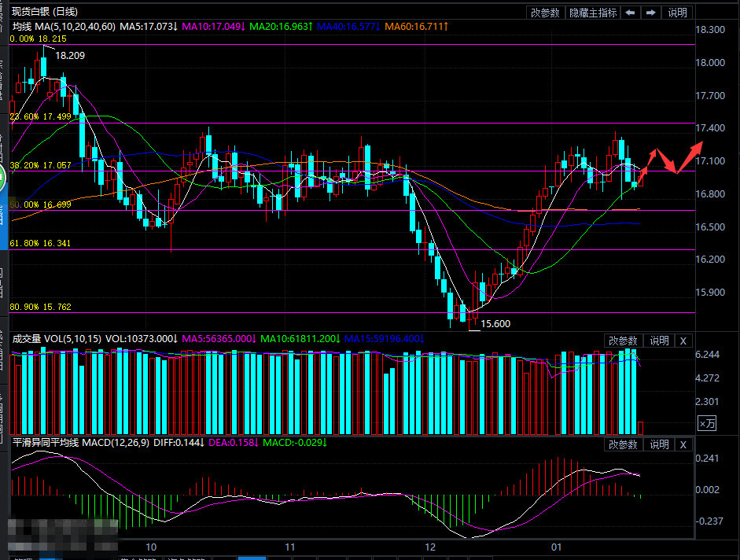Open 改参数 for the volume indicator
740x560 pixels.
pos(623,341)
